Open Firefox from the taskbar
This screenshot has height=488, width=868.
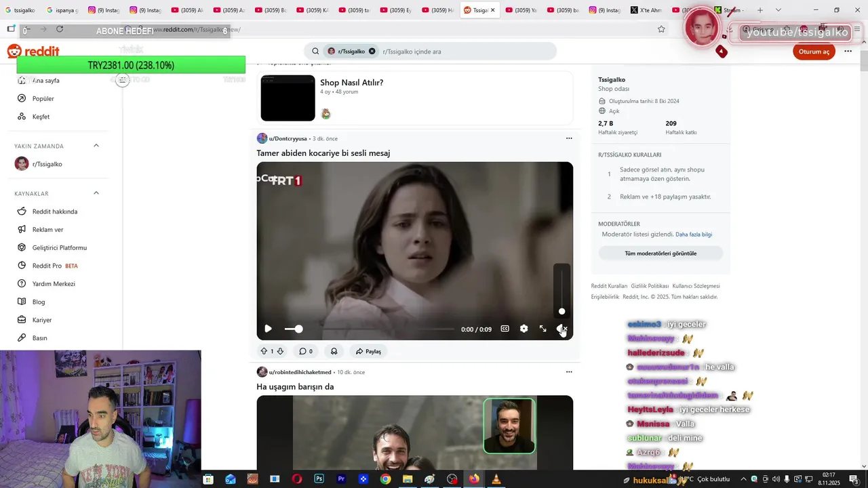click(x=473, y=479)
